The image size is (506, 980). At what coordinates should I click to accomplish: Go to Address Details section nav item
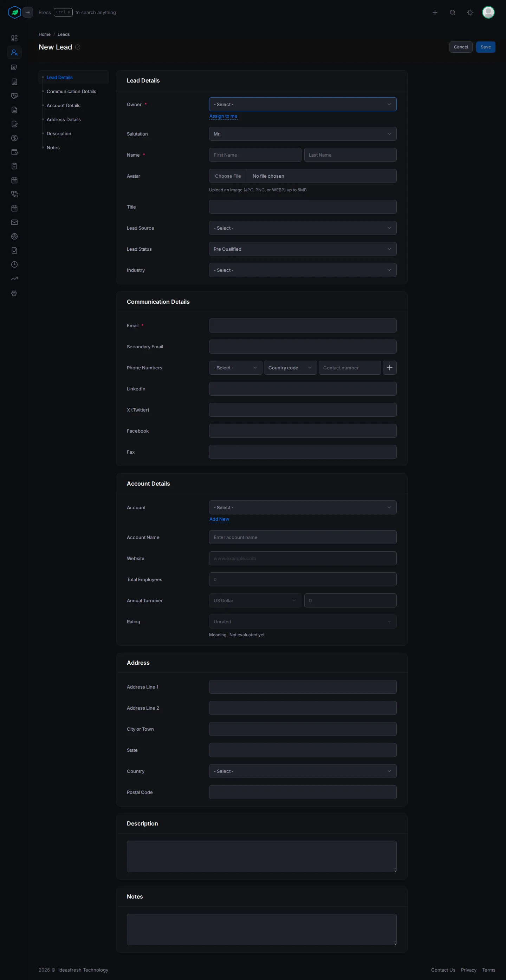pyautogui.click(x=64, y=119)
